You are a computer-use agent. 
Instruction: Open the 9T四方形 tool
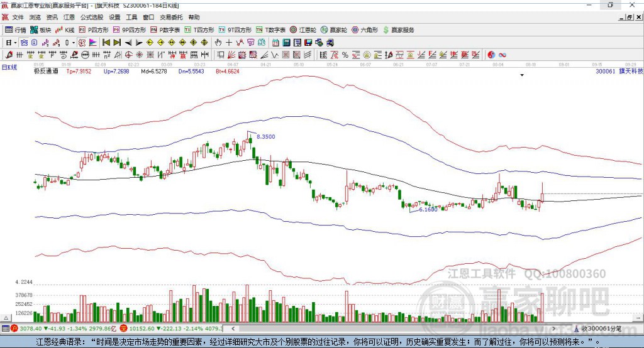click(x=235, y=30)
